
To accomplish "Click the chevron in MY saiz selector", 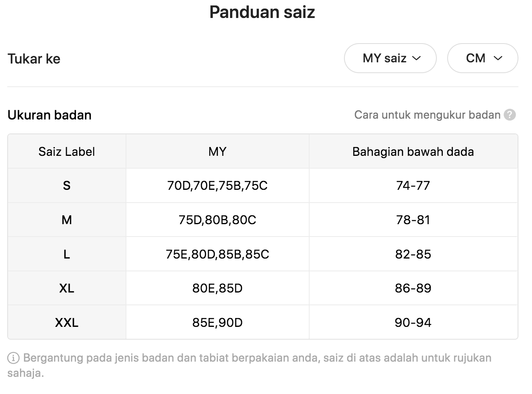I will pyautogui.click(x=416, y=58).
